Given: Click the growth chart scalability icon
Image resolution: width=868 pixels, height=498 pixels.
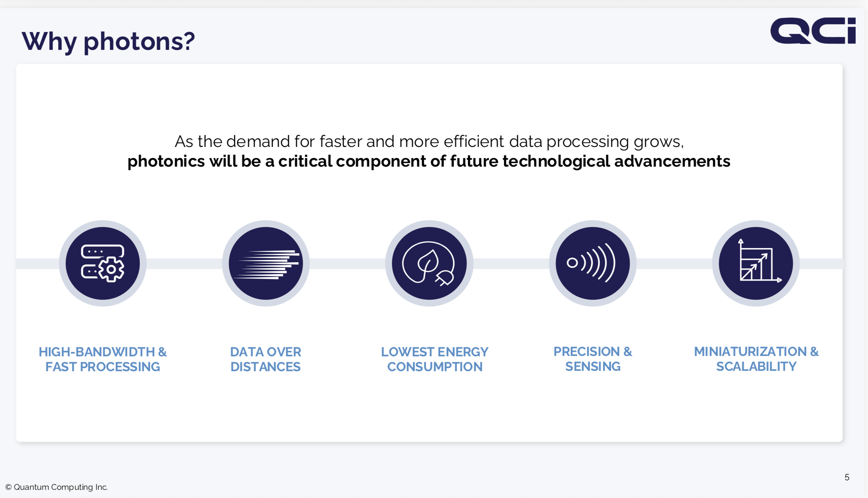Looking at the screenshot, I should point(756,263).
